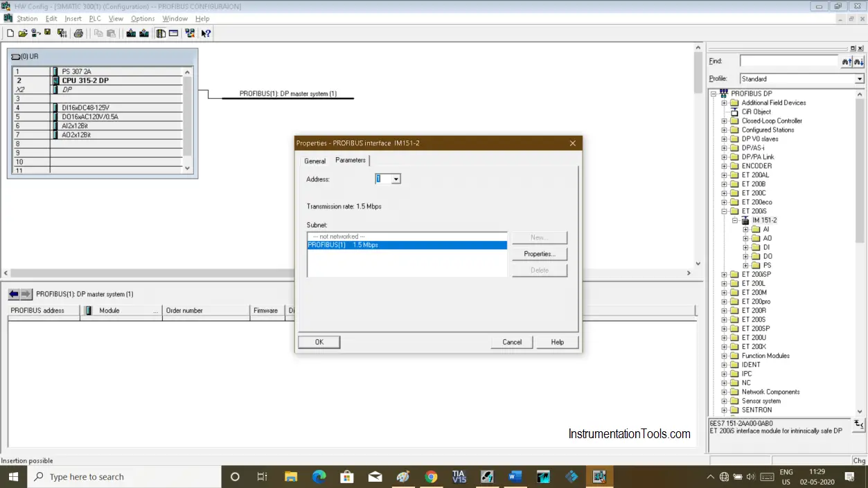
Task: Open Microsoft Word from the taskbar
Action: (515, 476)
